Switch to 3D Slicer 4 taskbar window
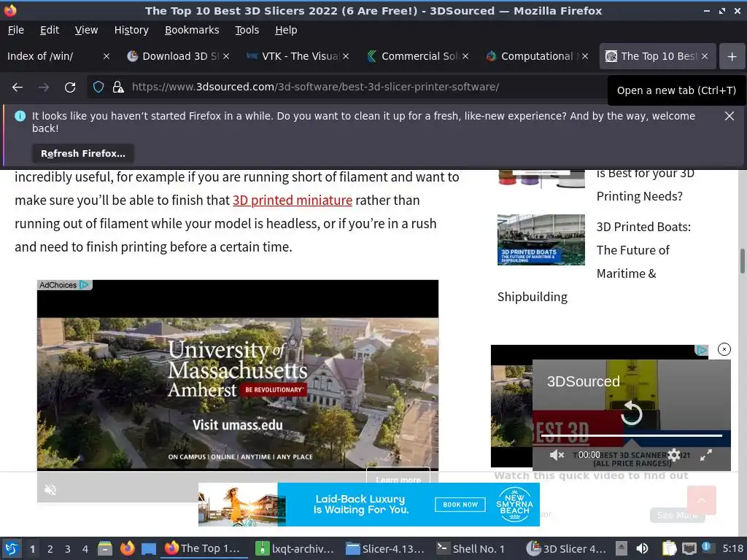This screenshot has width=747, height=560. pos(567,549)
